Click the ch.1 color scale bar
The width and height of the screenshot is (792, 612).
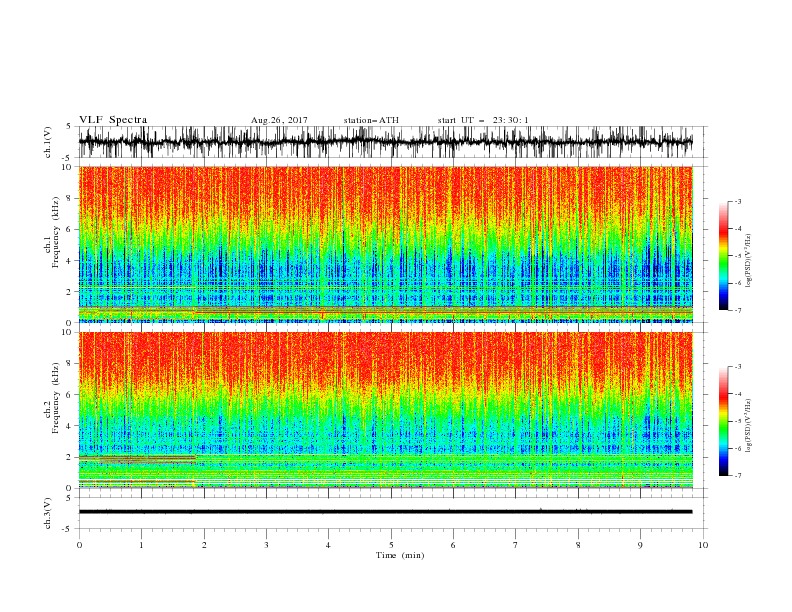coord(723,256)
